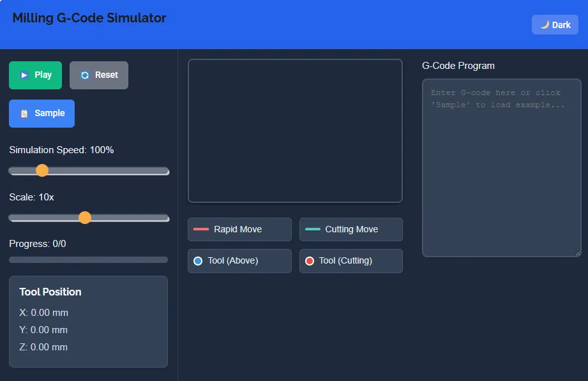588x381 pixels.
Task: Start simulation with the Play button
Action: coord(35,75)
